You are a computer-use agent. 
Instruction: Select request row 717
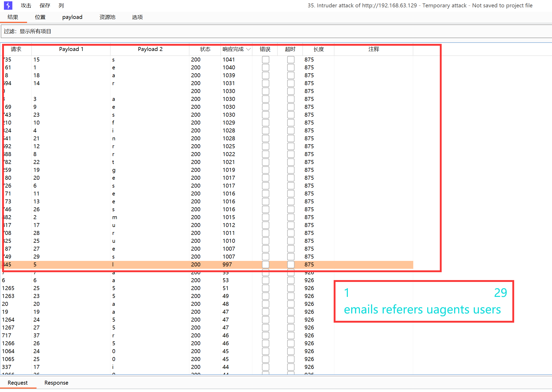click(x=207, y=336)
